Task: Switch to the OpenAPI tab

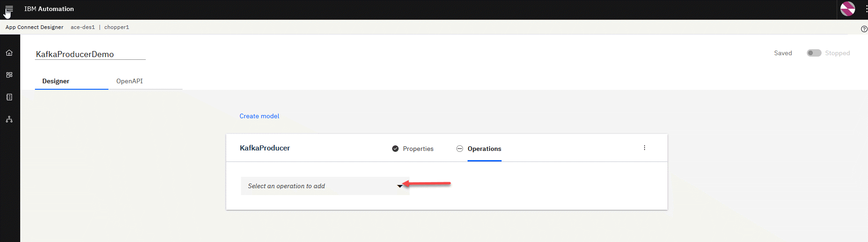Action: tap(130, 81)
